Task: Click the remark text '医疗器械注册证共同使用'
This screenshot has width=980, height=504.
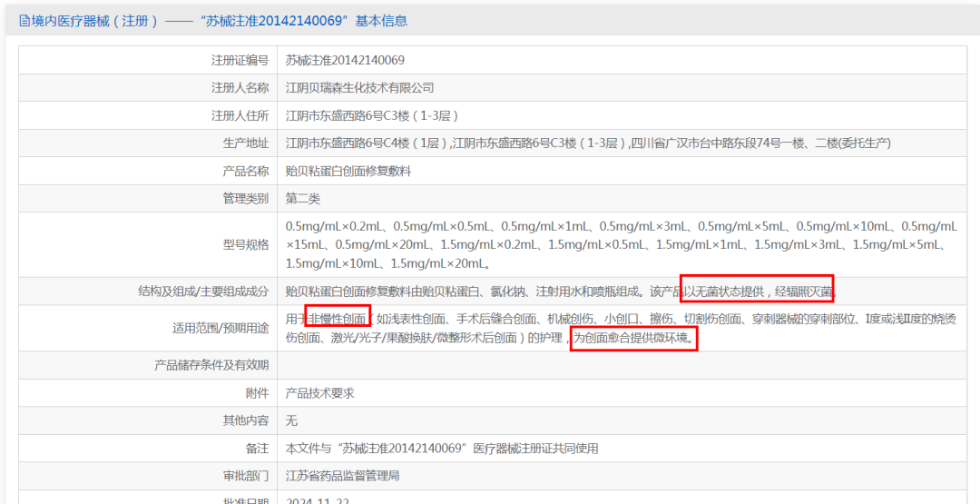Action: click(x=535, y=449)
